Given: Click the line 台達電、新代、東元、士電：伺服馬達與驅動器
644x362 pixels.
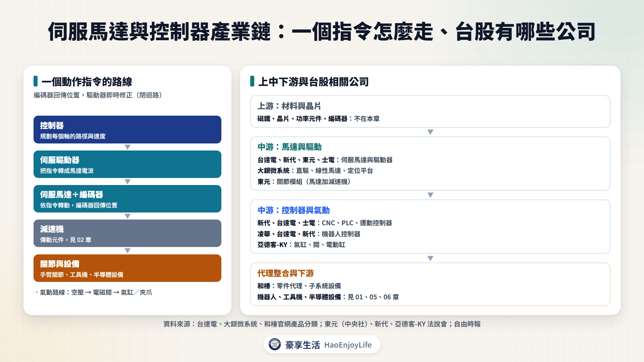Looking at the screenshot, I should coord(325,160).
